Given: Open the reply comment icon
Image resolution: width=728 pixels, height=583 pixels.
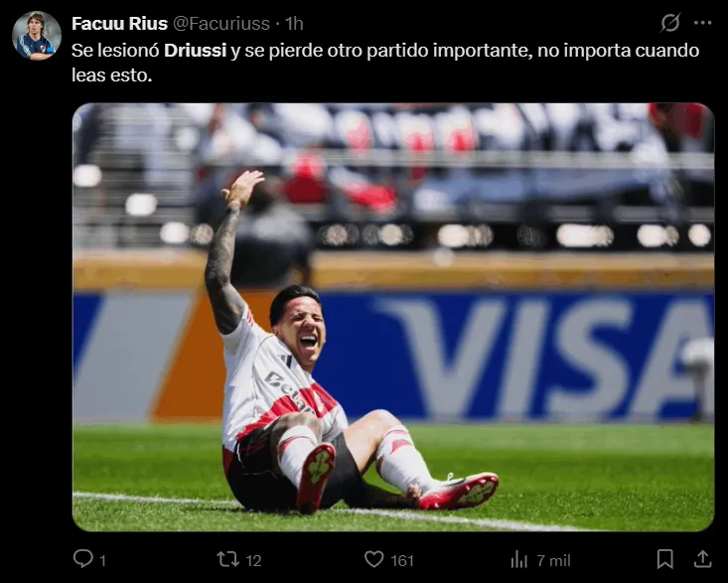Looking at the screenshot, I should (x=83, y=558).
